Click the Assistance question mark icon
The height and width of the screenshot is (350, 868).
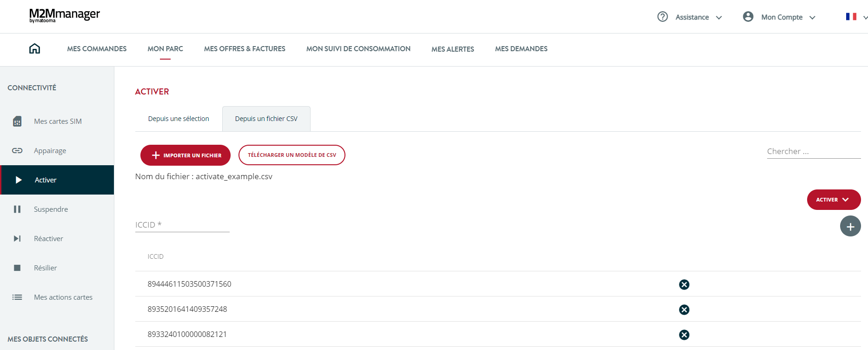tap(663, 17)
